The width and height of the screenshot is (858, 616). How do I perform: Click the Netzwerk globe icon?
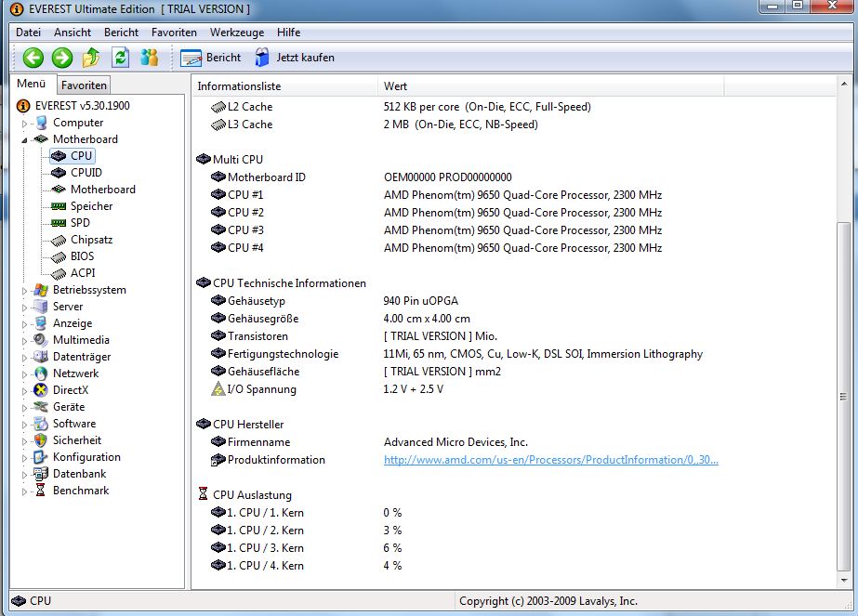click(41, 374)
